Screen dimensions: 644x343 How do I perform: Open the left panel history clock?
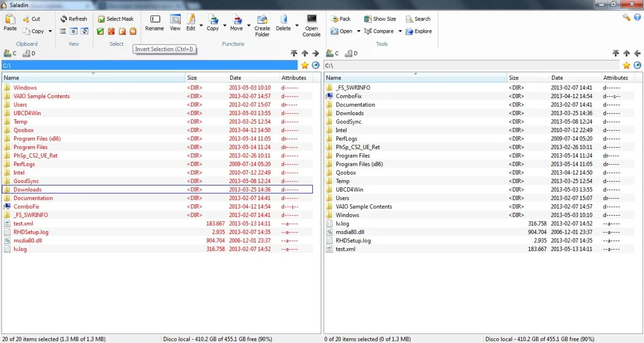click(316, 65)
